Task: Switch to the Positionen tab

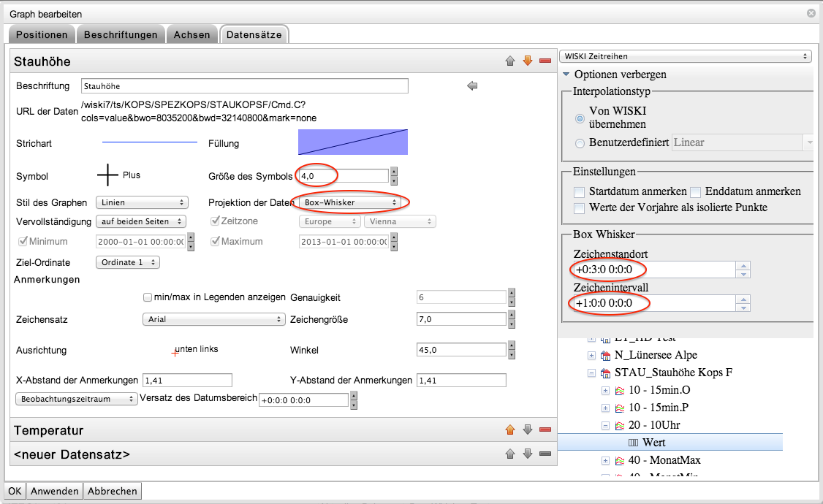Action: coord(42,34)
